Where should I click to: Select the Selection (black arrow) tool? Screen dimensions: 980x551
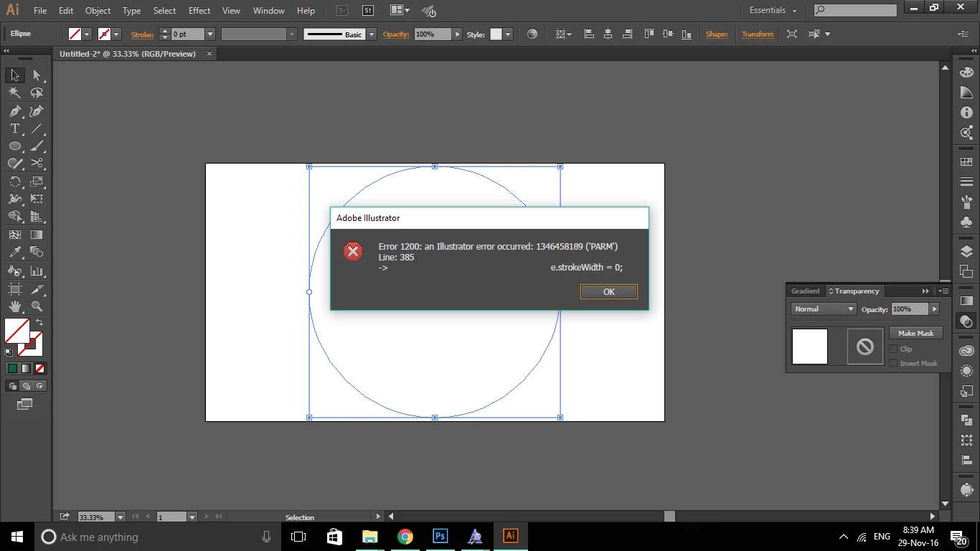pos(14,75)
